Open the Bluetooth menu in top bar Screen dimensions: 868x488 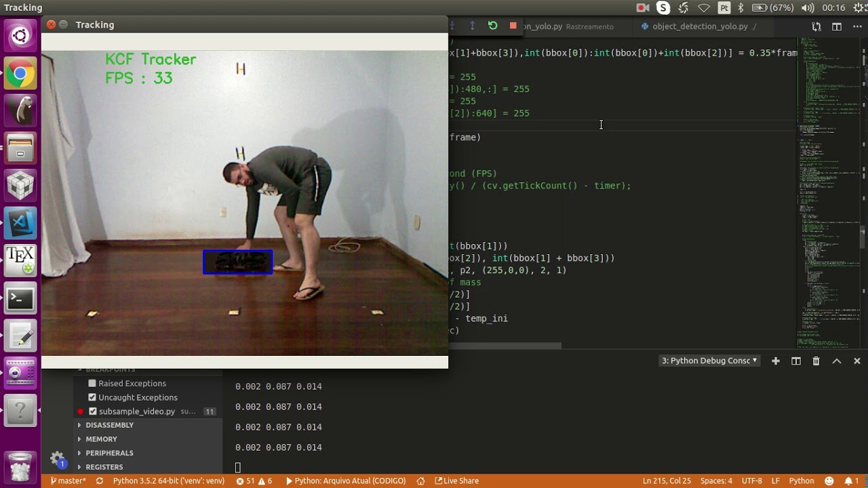741,8
